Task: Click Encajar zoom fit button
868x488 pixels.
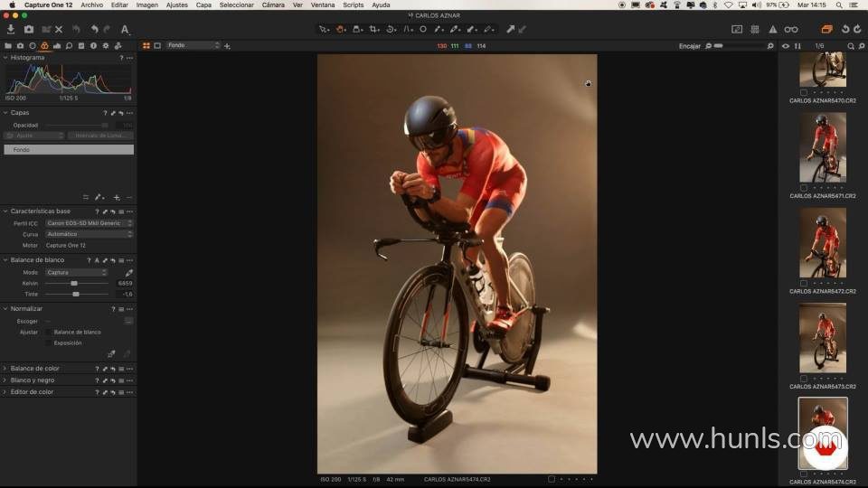Action: (689, 46)
